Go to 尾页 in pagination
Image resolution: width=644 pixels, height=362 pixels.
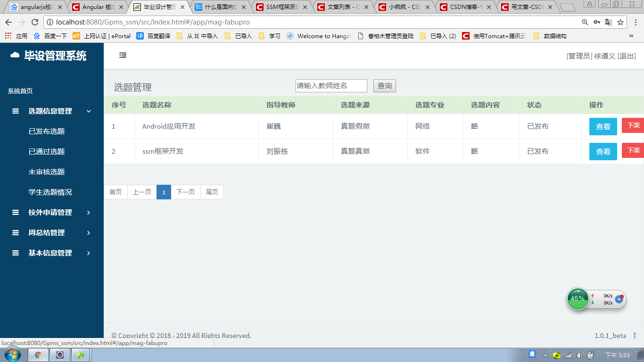[212, 192]
